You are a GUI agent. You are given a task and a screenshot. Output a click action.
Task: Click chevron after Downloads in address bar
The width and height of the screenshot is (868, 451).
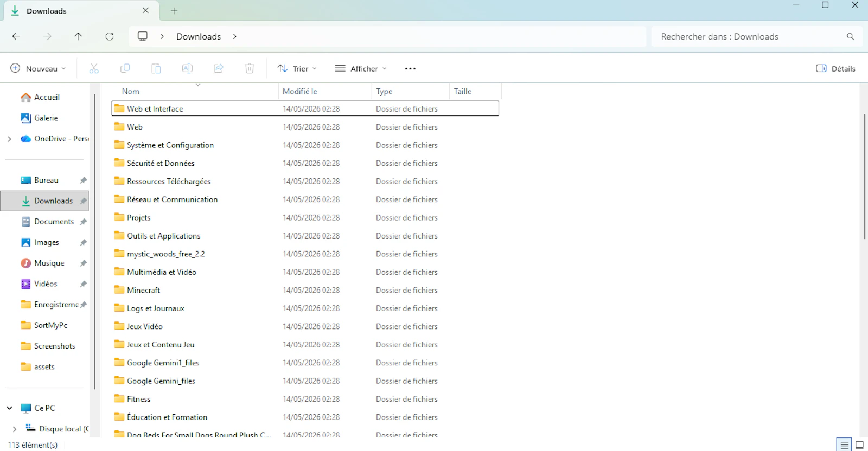coord(234,36)
